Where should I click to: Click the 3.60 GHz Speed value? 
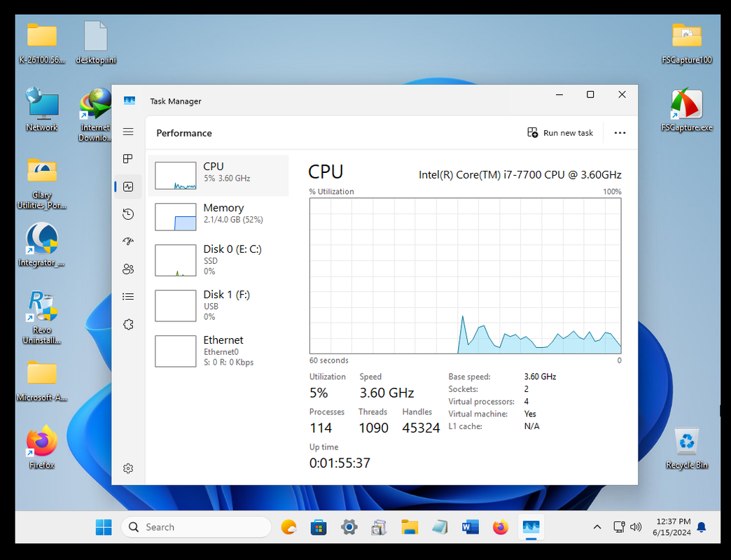click(387, 393)
